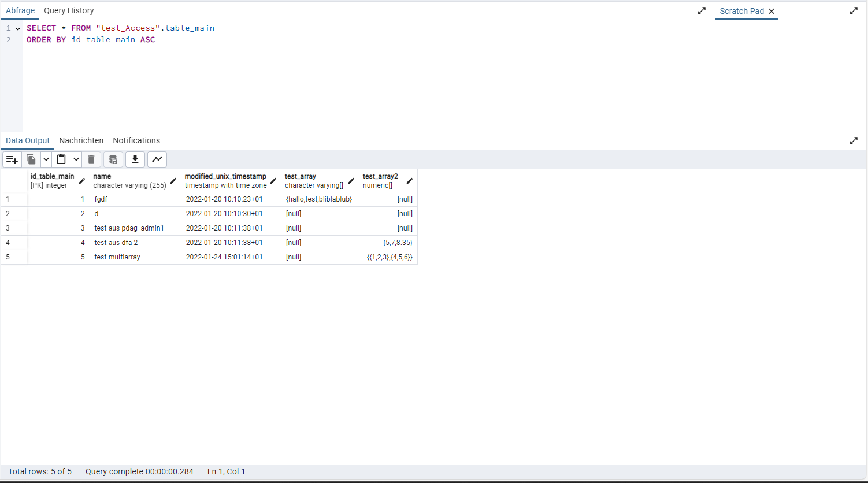This screenshot has height=483, width=868.
Task: Open the paste options dropdown arrow
Action: pos(76,159)
